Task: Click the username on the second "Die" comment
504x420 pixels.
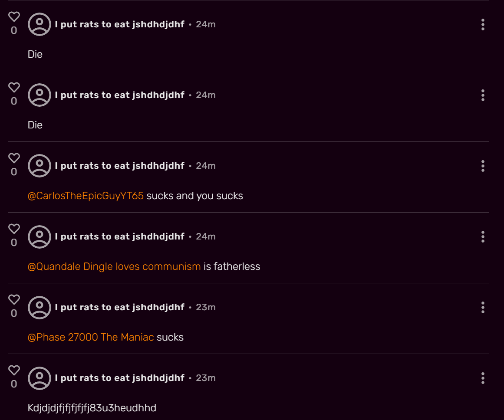Action: click(119, 95)
